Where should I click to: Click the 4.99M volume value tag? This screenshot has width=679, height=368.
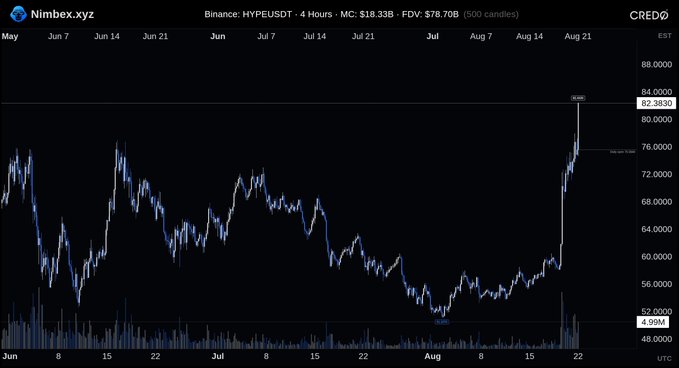pyautogui.click(x=653, y=322)
